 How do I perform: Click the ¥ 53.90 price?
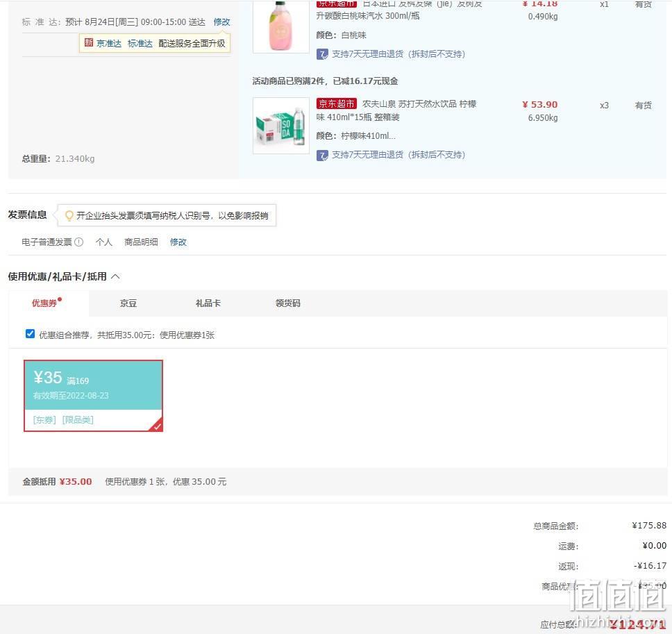pyautogui.click(x=539, y=105)
